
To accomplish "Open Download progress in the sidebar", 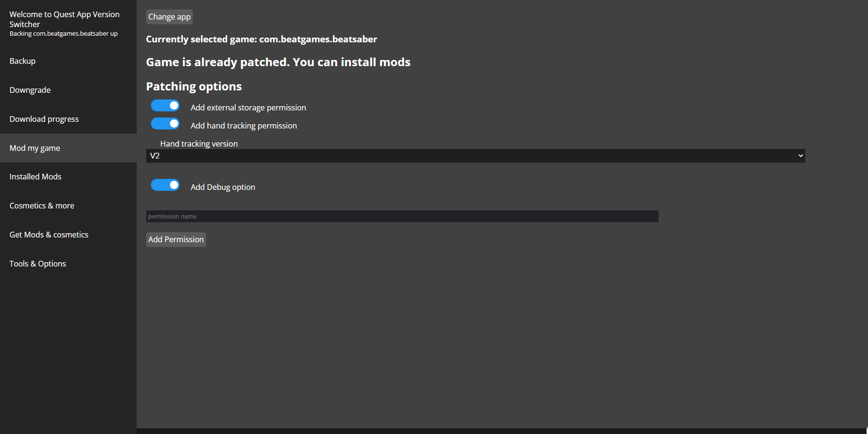I will [x=44, y=119].
